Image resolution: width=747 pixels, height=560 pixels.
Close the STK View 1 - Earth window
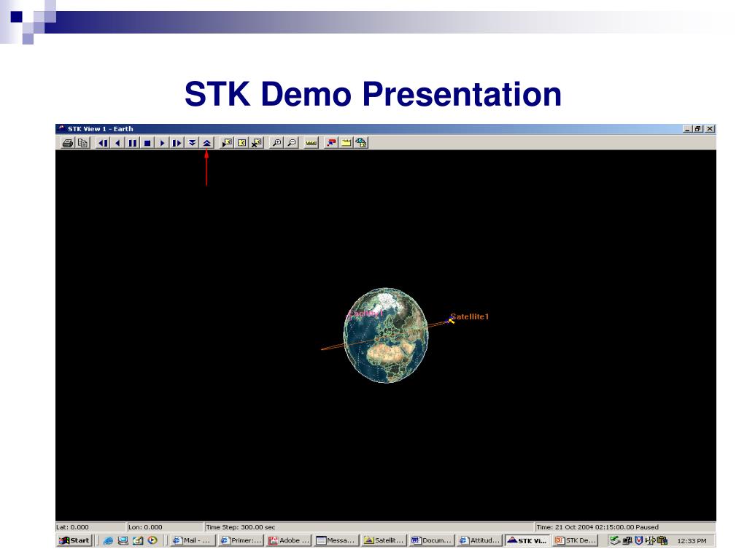[x=710, y=129]
